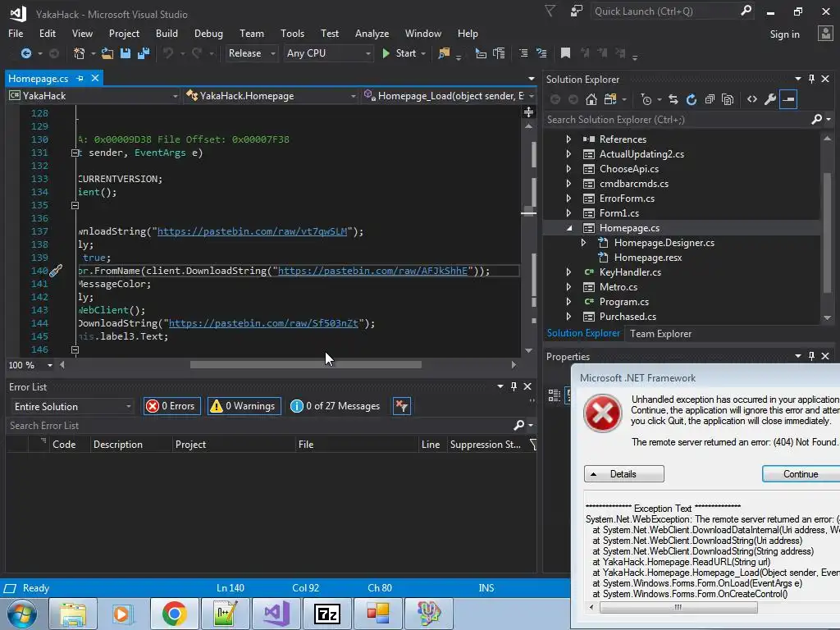Click the build-only IntelliSense filter icon
Viewport: 840px width, 630px height.
tap(401, 406)
